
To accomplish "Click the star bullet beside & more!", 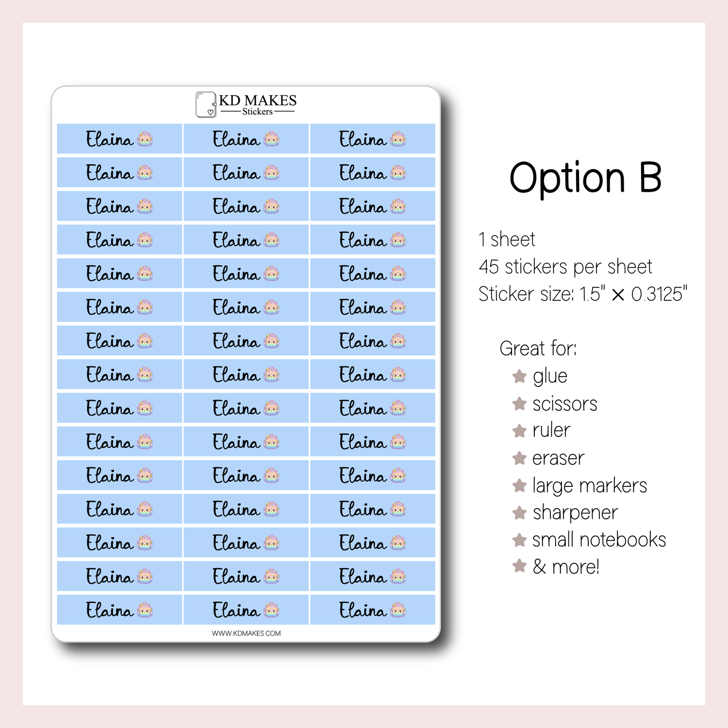I will [519, 566].
